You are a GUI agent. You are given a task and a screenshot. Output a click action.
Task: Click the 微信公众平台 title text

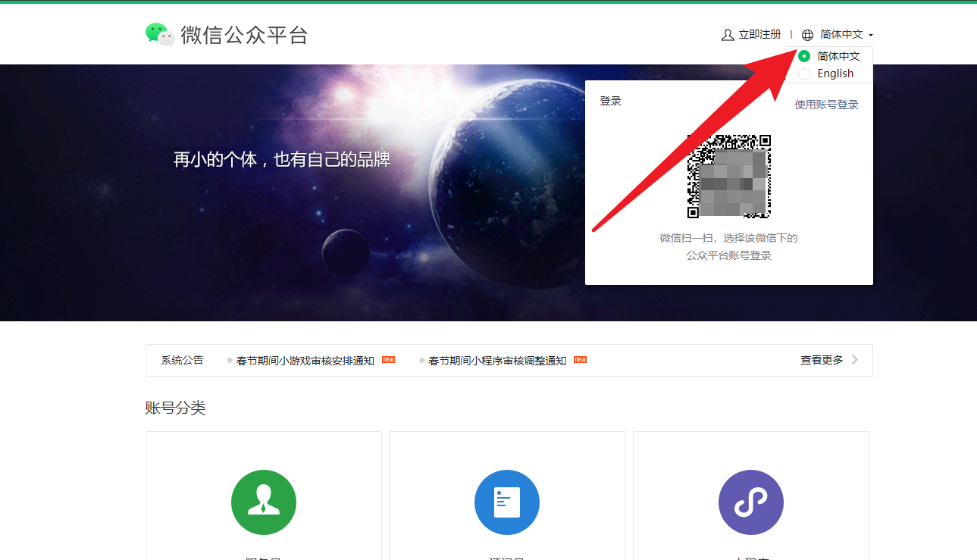tap(244, 35)
